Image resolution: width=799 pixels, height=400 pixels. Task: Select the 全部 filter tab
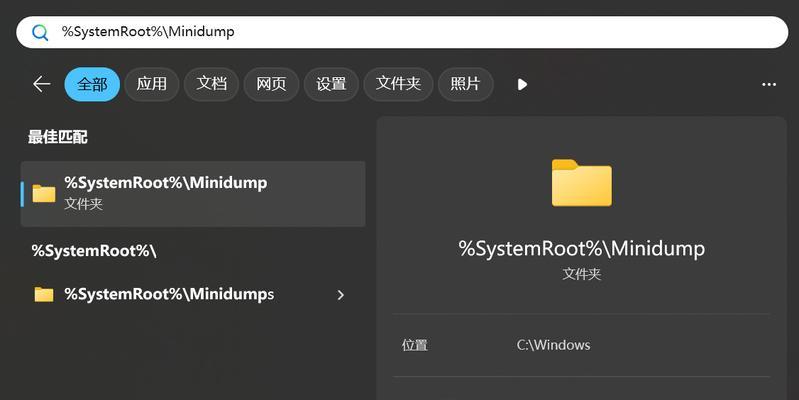(92, 84)
